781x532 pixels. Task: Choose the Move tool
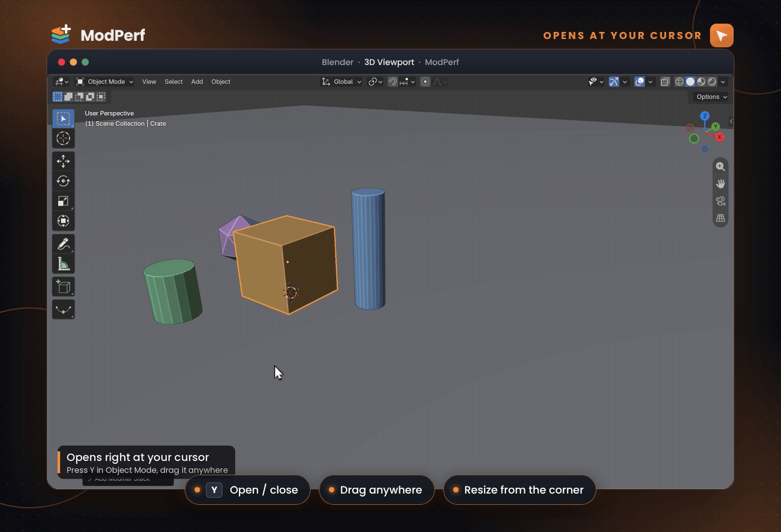[x=63, y=161]
